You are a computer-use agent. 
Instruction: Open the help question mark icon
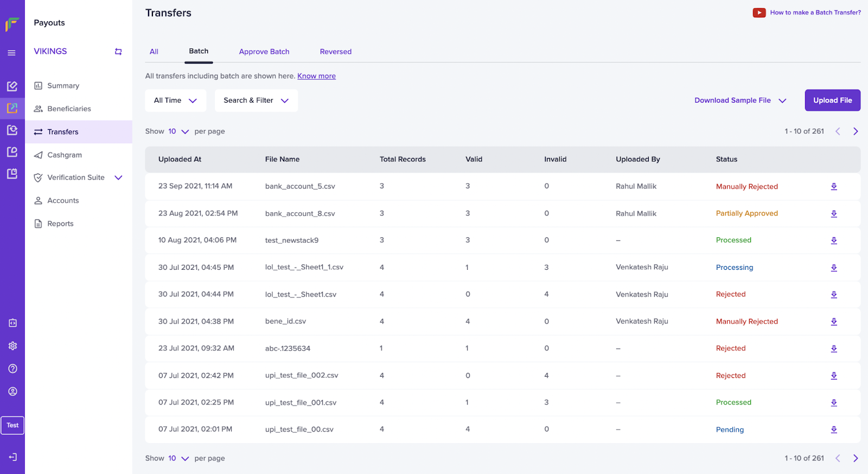point(12,369)
